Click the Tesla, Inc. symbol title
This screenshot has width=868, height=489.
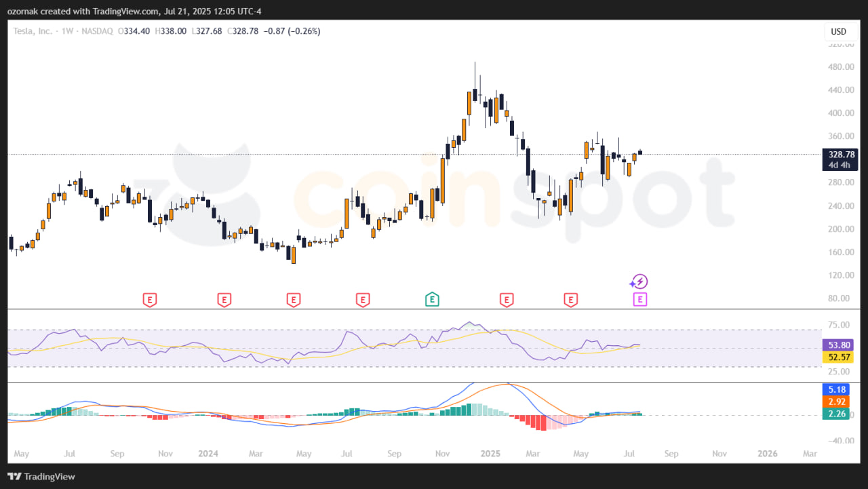pos(34,31)
